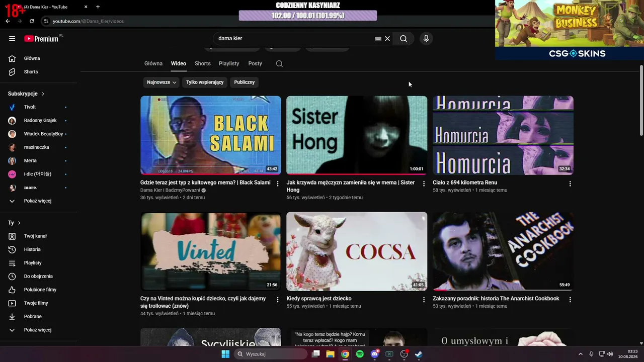Open the 'Playlisty' channel tab

229,64
